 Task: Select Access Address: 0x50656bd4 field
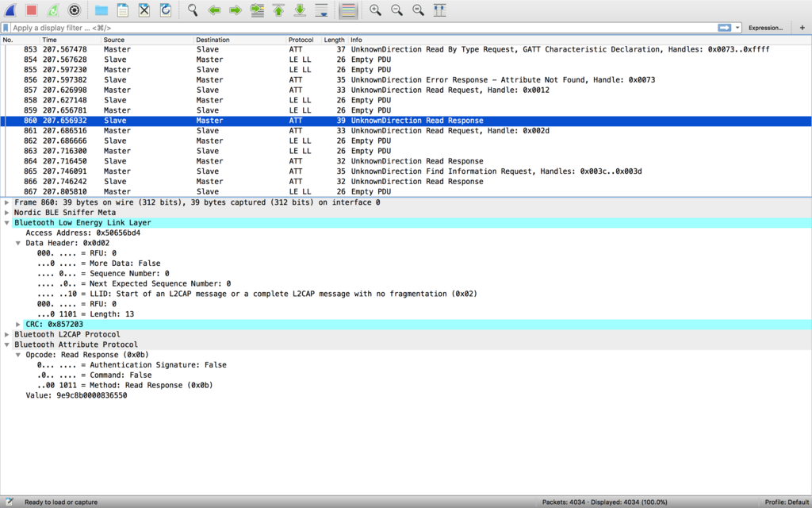[82, 233]
